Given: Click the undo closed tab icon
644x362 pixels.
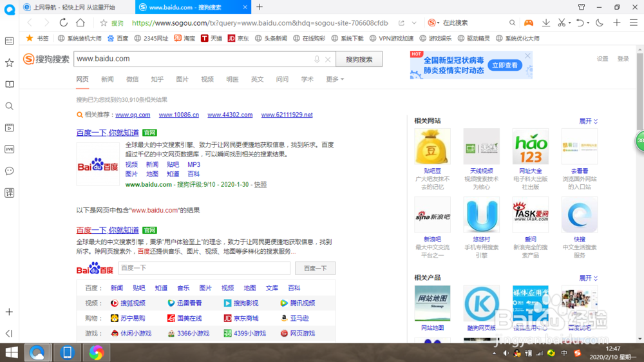Looking at the screenshot, I should coord(580,23).
